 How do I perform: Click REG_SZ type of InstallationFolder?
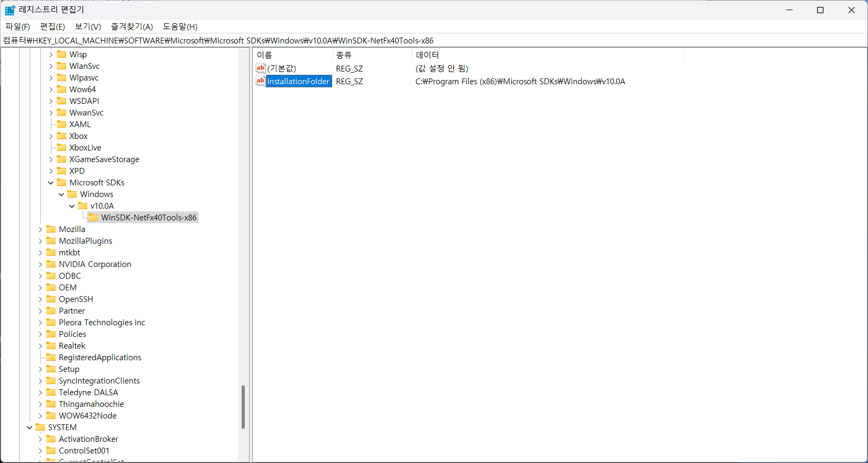click(x=349, y=81)
